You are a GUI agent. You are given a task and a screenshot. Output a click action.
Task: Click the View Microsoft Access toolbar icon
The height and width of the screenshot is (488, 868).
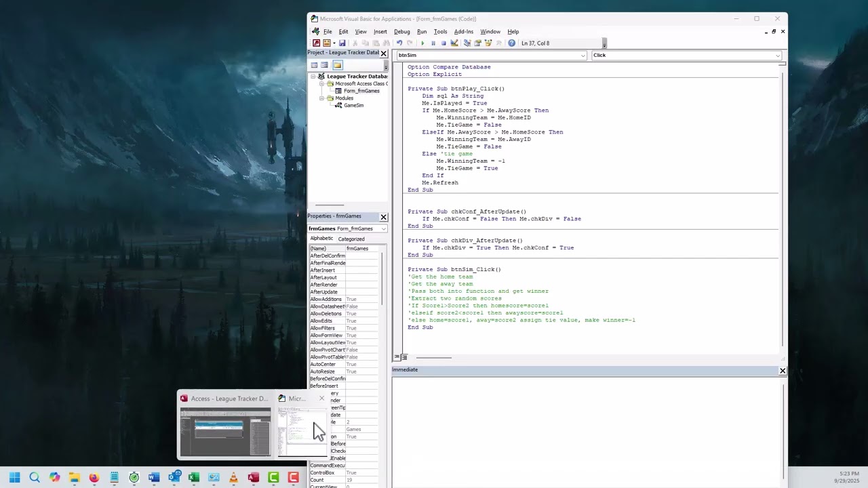click(316, 43)
